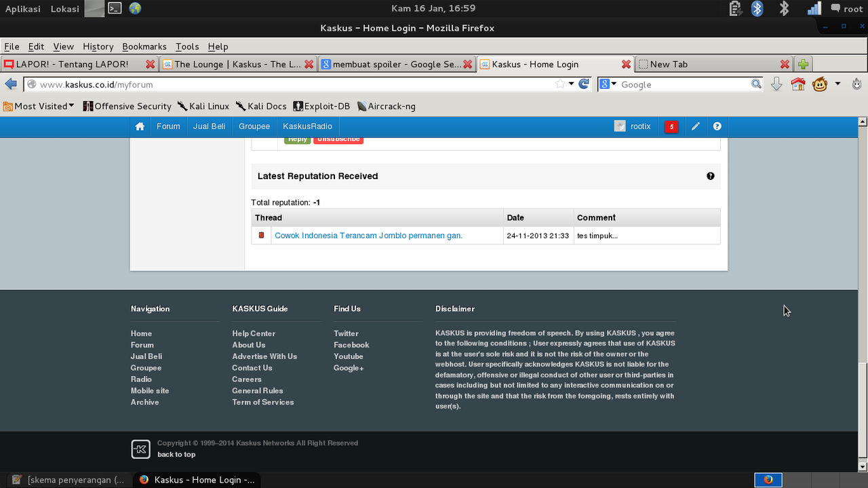Open the Kali Docs bookmark

pos(261,106)
